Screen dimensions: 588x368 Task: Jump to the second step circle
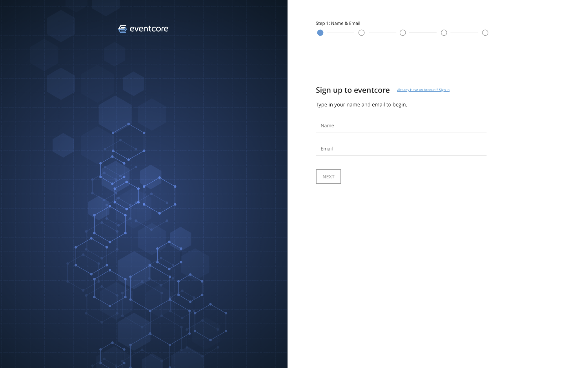[361, 33]
